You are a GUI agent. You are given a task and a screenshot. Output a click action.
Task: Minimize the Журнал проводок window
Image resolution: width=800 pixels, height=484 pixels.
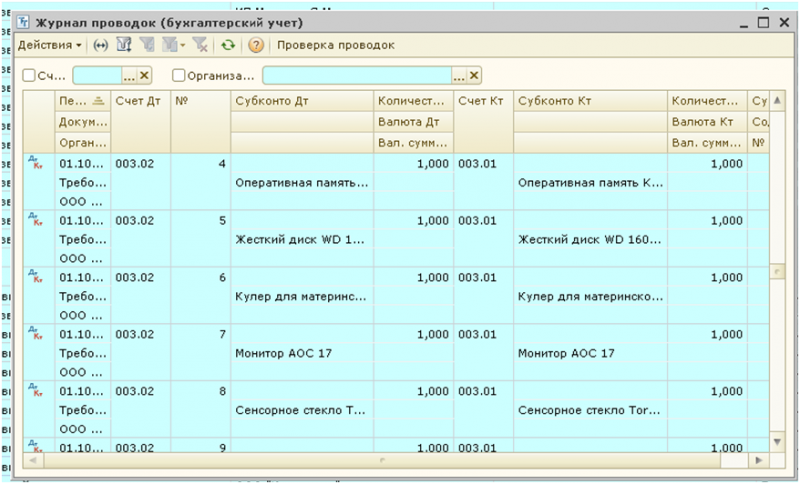coord(744,23)
